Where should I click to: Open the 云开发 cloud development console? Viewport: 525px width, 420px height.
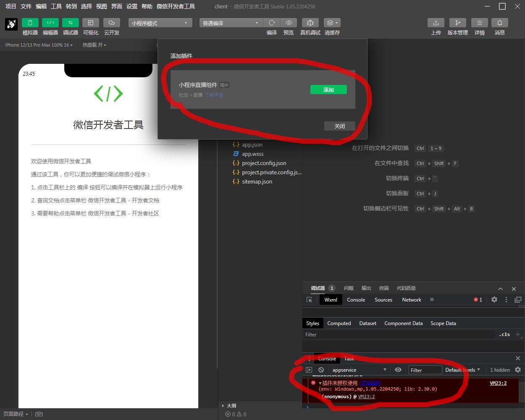pyautogui.click(x=111, y=23)
